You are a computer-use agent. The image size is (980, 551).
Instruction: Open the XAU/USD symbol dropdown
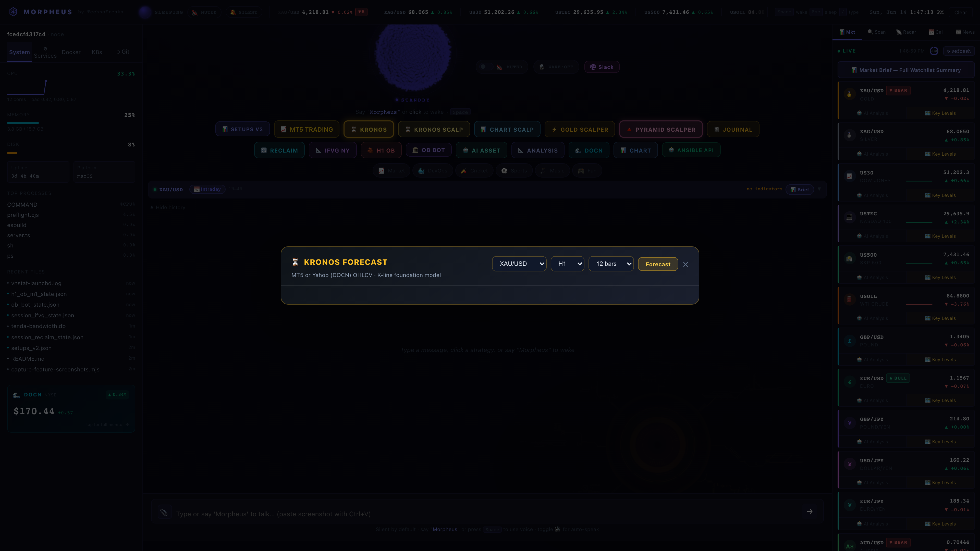[x=519, y=264]
